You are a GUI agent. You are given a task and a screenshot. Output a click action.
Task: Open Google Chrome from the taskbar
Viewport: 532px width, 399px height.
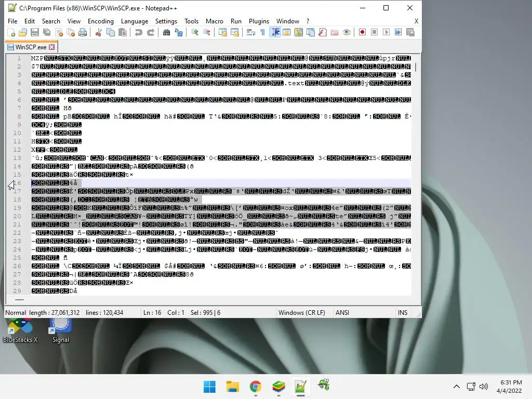[256, 387]
